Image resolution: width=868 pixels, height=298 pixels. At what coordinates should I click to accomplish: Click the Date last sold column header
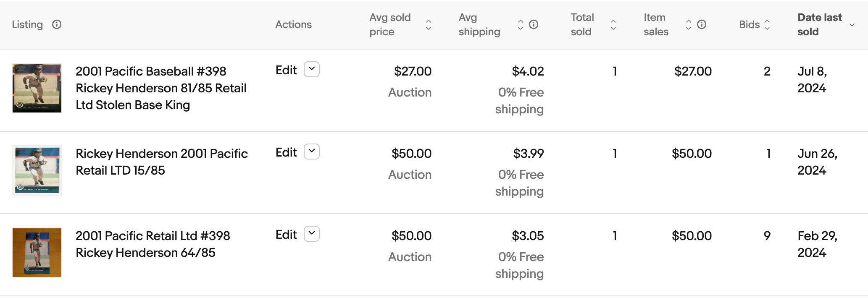(x=819, y=25)
